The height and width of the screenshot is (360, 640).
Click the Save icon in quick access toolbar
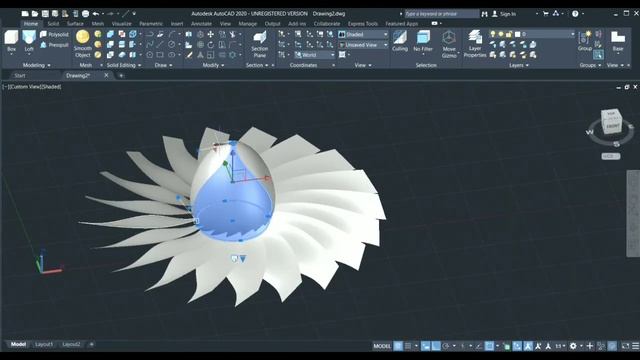[45, 13]
